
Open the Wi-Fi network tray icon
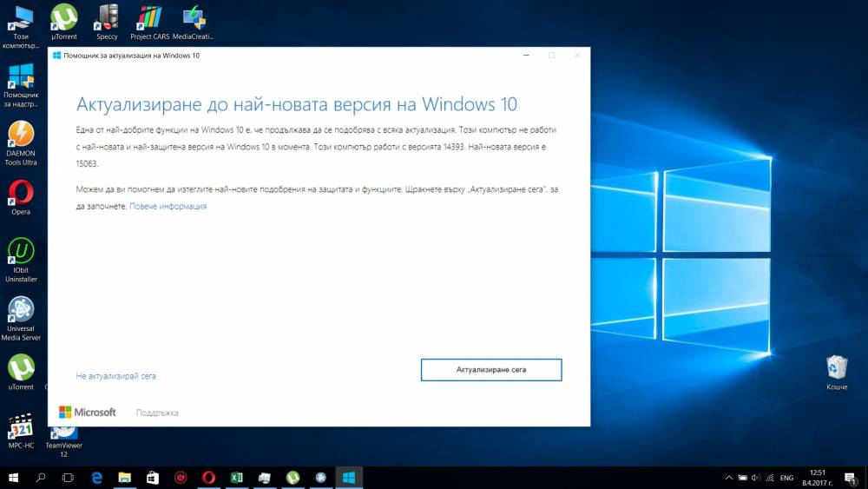(x=770, y=478)
